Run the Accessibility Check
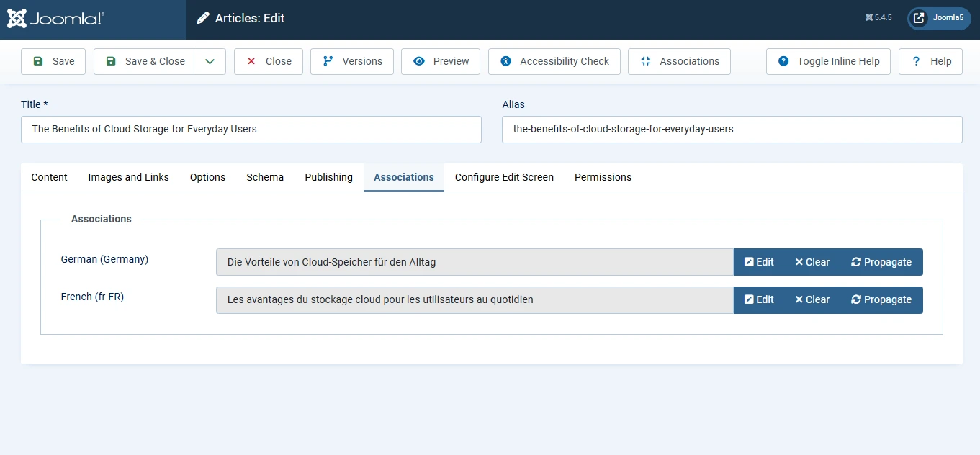 (554, 61)
